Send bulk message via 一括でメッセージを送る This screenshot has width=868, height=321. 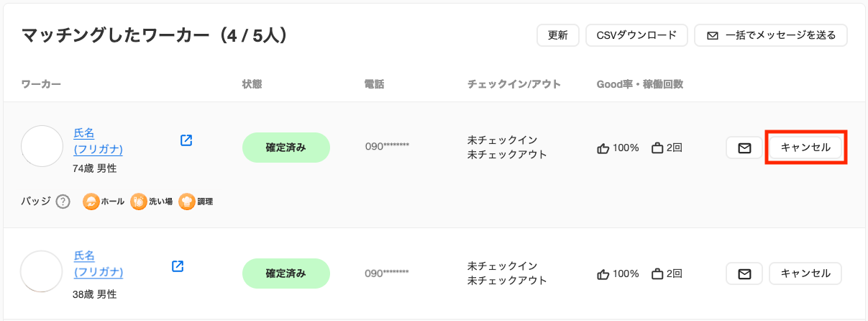pos(771,35)
